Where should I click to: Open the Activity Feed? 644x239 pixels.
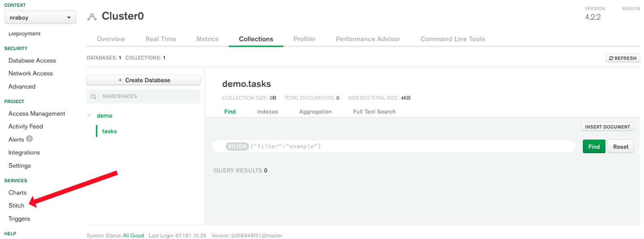[25, 127]
